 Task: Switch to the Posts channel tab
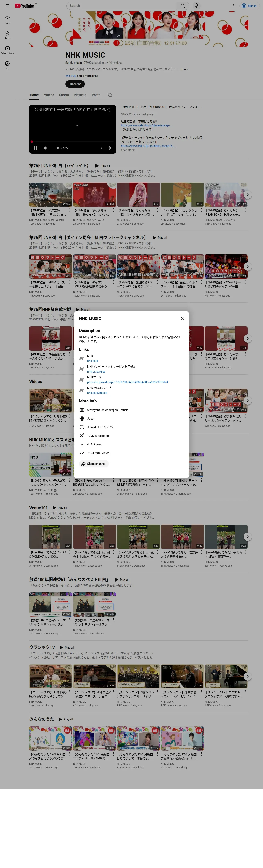(x=96, y=95)
